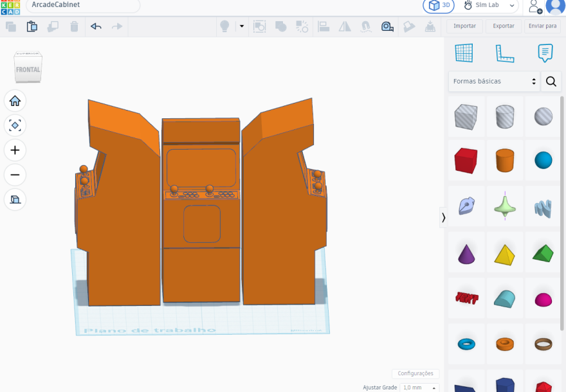Switch to the 3D design view
The image size is (566, 392).
pyautogui.click(x=439, y=5)
